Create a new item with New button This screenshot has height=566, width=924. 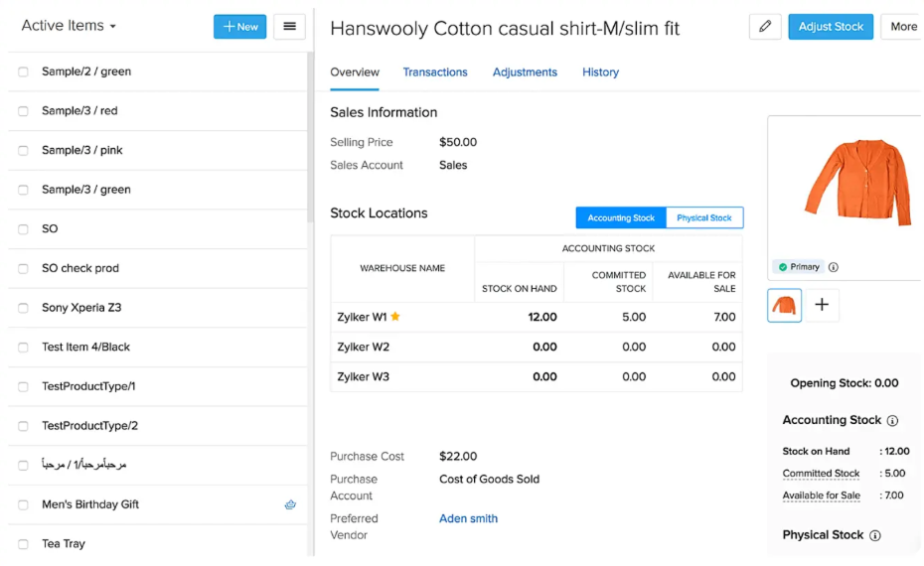pos(239,27)
